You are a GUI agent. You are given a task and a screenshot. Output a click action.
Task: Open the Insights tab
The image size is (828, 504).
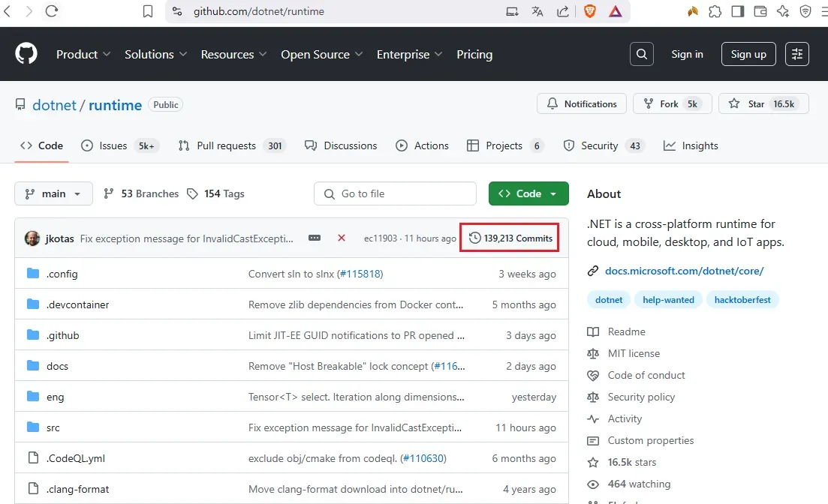coord(691,145)
